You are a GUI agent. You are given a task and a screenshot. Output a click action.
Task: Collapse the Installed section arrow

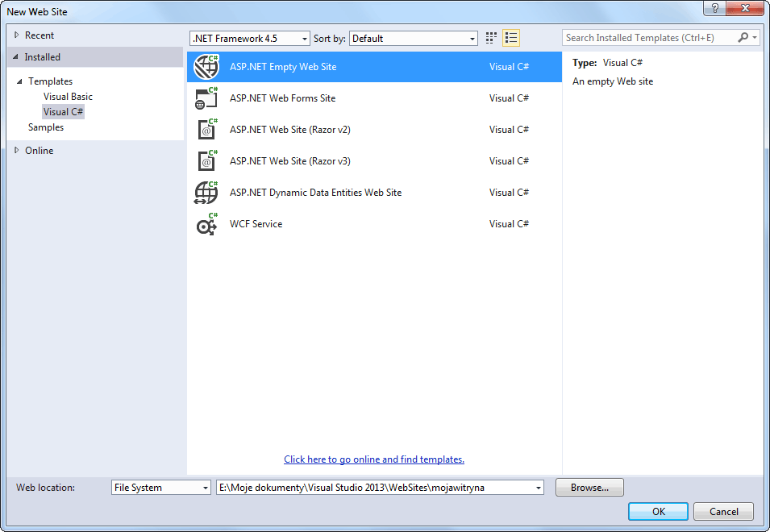(x=15, y=57)
